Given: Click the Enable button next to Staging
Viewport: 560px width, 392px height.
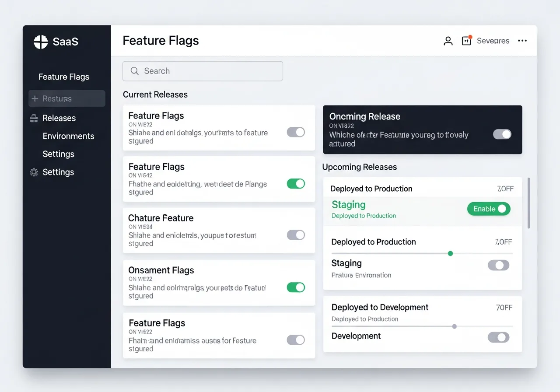Looking at the screenshot, I should tap(489, 209).
